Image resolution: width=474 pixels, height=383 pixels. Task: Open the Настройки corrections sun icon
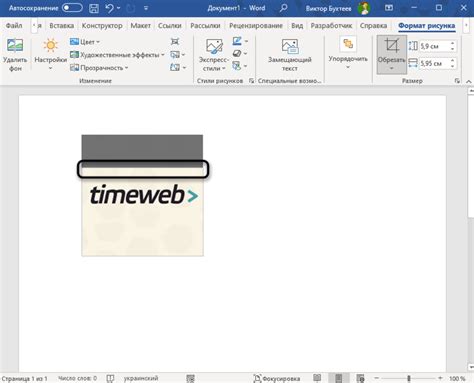click(x=51, y=45)
